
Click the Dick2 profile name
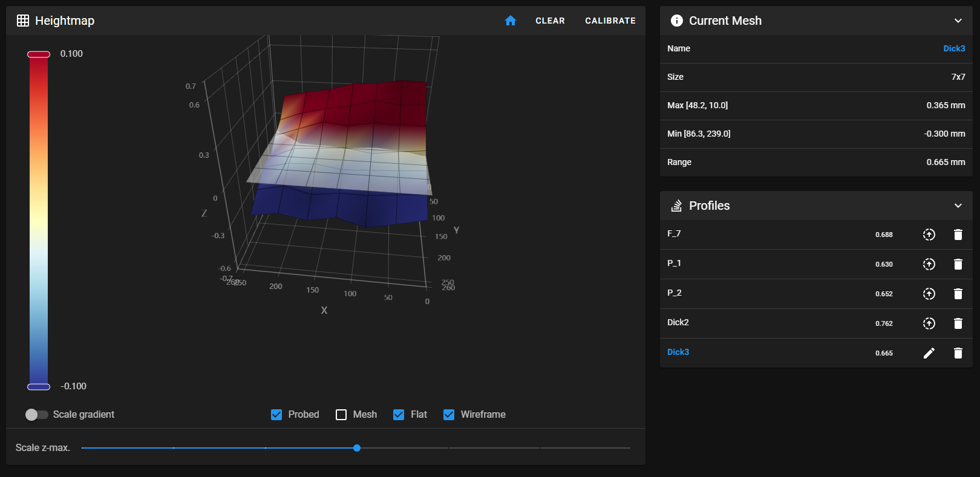coord(678,322)
